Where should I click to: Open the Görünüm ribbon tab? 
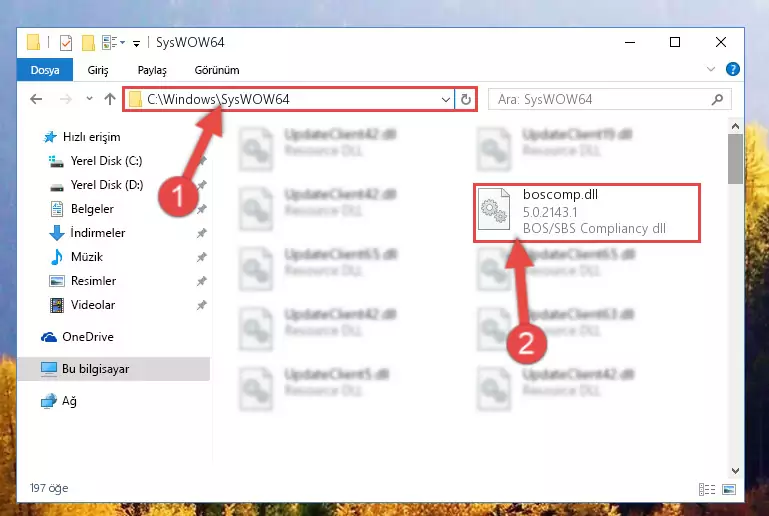(217, 70)
